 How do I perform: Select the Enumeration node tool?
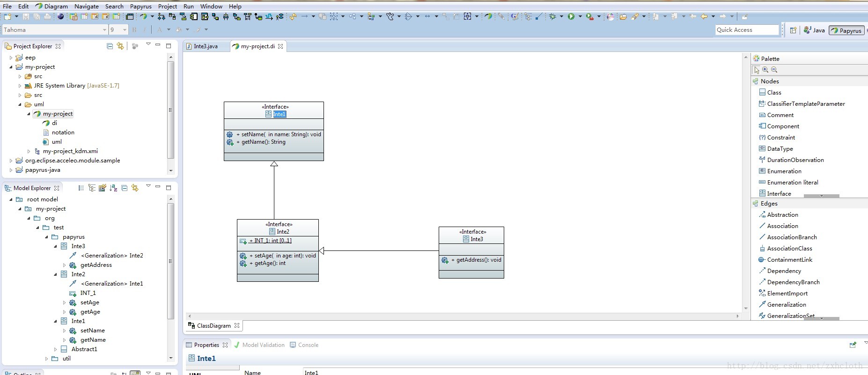pos(780,171)
